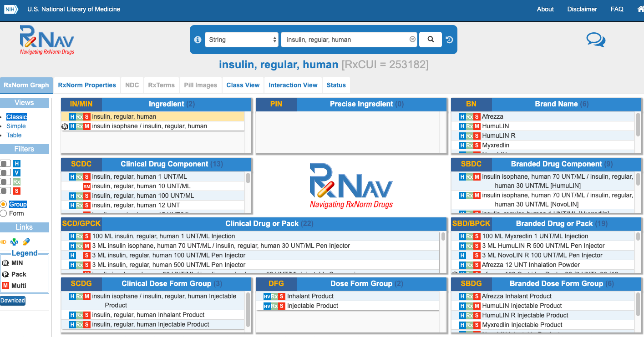Click the red S filter badge icon
Screen dimensions: 644x337
(17, 191)
